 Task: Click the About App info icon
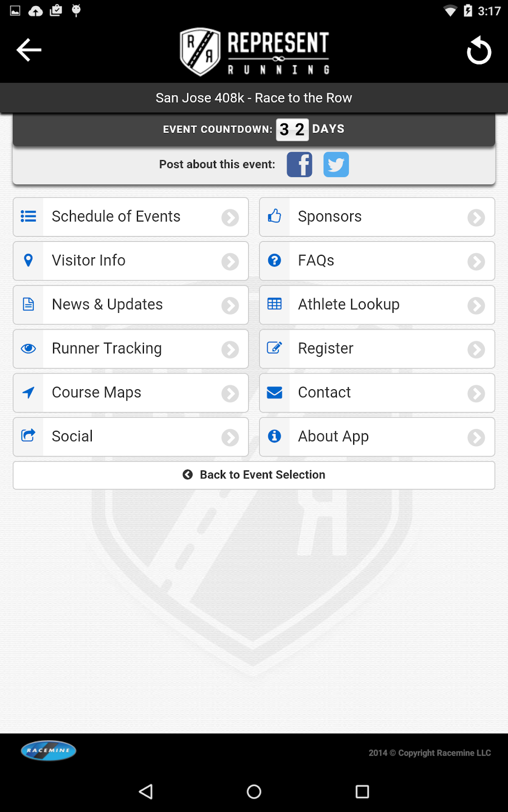[x=274, y=436]
